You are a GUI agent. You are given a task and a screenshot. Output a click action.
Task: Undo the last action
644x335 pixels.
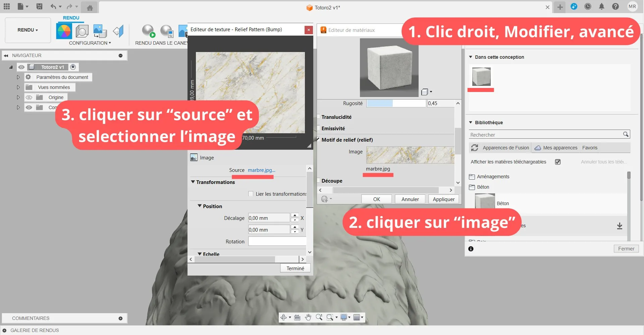pos(53,6)
